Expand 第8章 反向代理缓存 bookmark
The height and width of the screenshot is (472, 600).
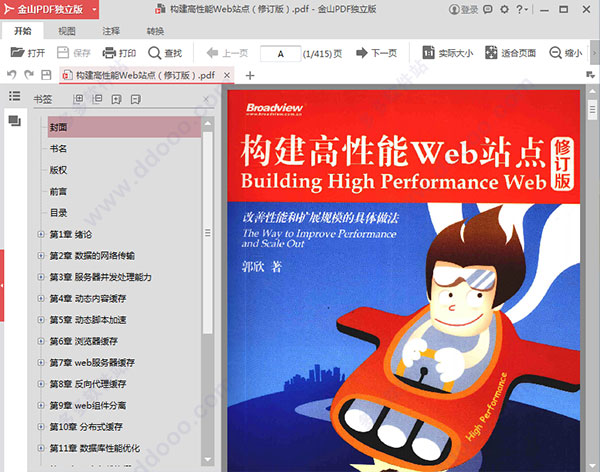tap(41, 384)
